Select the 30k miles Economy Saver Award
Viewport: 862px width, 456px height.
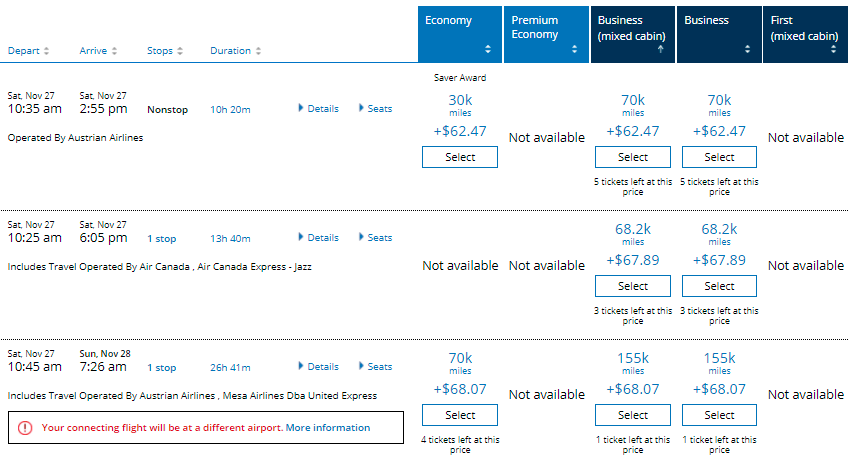pyautogui.click(x=460, y=157)
